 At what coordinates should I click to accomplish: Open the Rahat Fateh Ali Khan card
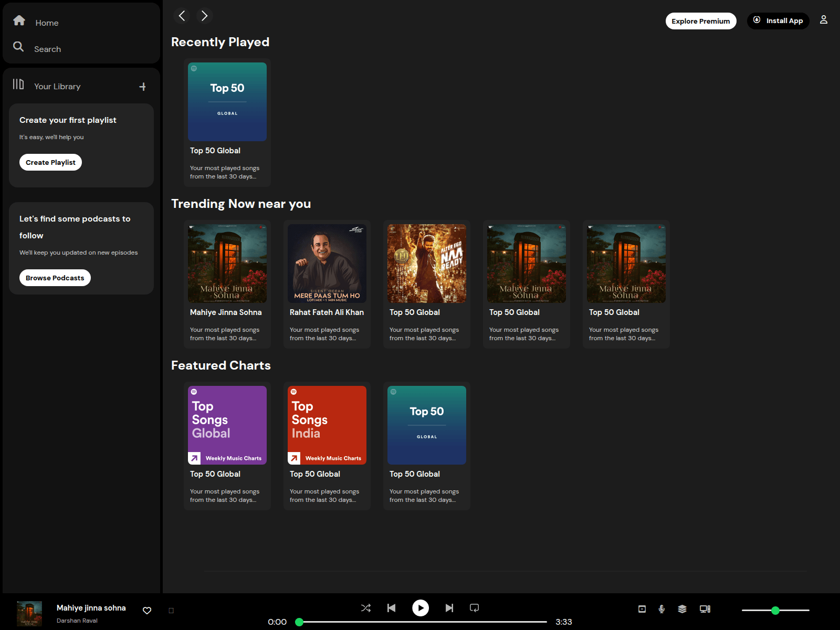coord(327,284)
